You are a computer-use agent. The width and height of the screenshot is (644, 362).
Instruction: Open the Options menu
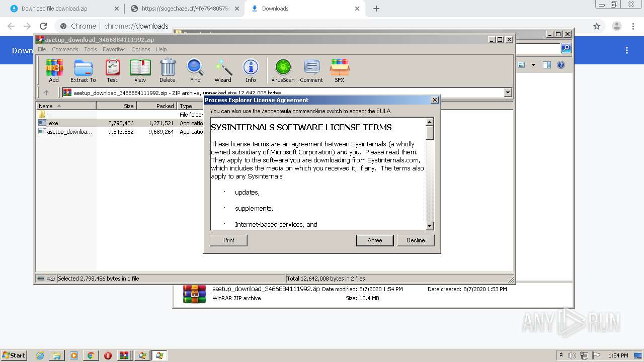point(141,49)
